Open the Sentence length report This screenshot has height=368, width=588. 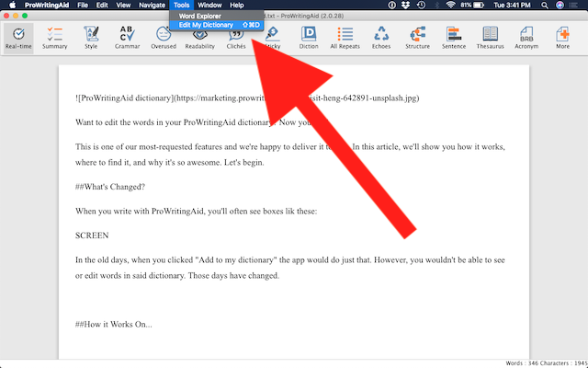click(x=454, y=39)
